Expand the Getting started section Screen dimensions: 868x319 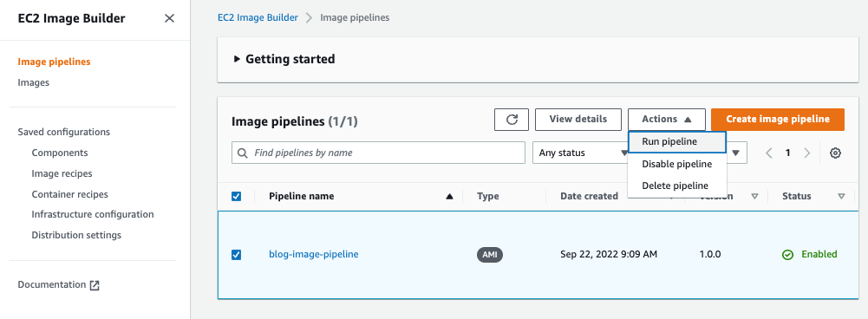(x=284, y=59)
